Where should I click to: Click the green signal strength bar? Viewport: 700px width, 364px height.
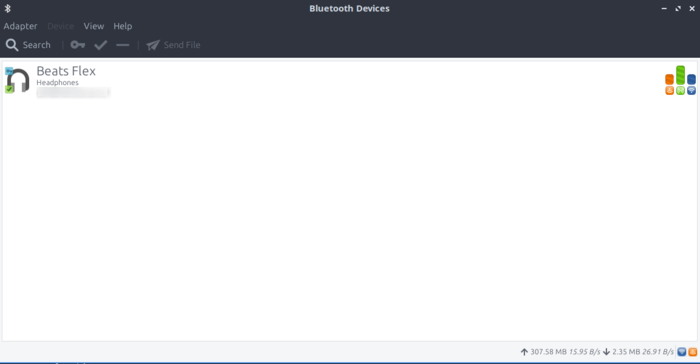coord(680,75)
